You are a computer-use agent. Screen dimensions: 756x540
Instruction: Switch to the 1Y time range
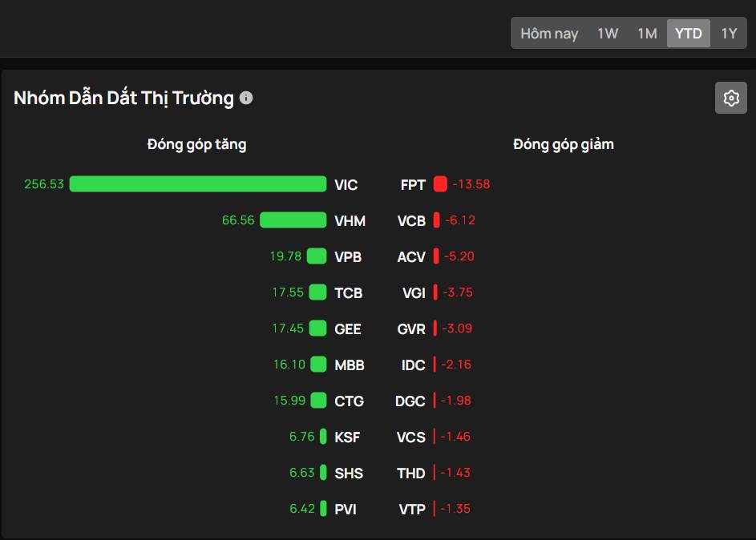click(x=728, y=34)
